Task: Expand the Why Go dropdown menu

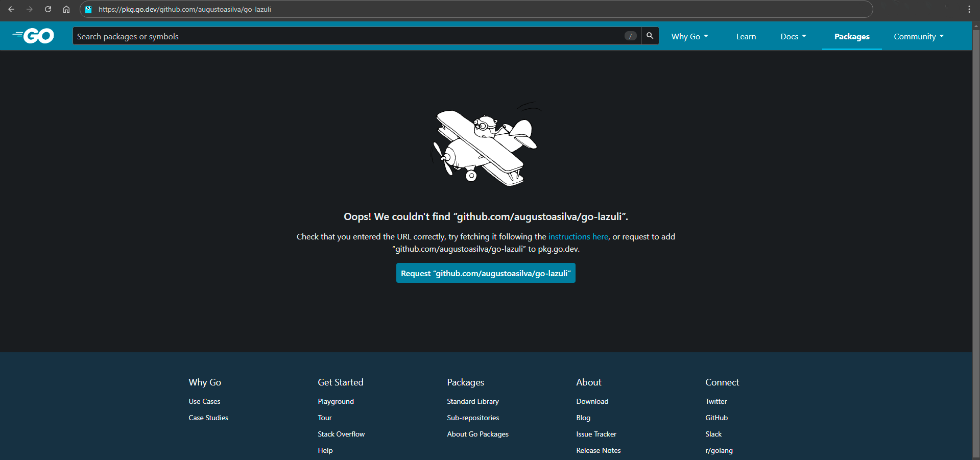Action: [689, 36]
